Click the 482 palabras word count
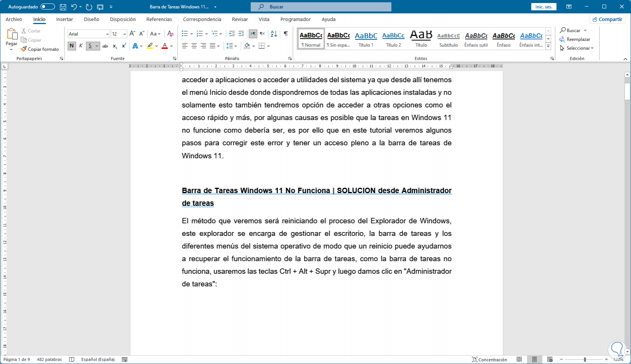The image size is (631, 364). click(x=49, y=359)
